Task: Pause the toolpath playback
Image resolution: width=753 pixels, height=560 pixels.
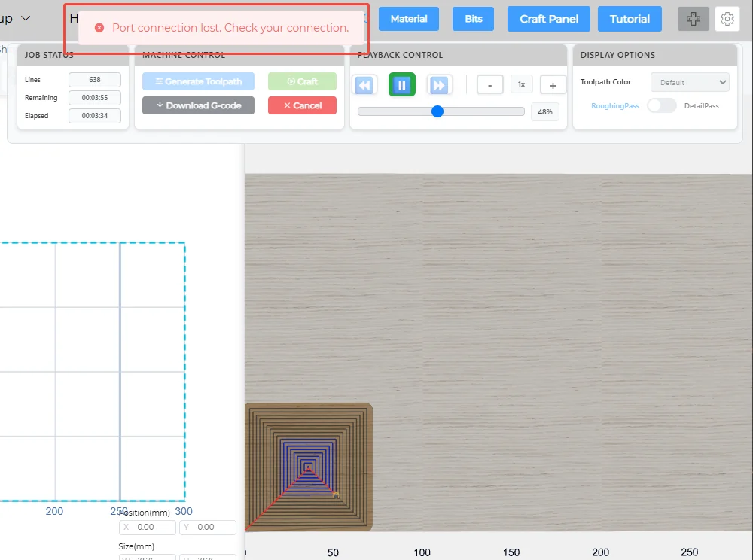Action: click(402, 85)
